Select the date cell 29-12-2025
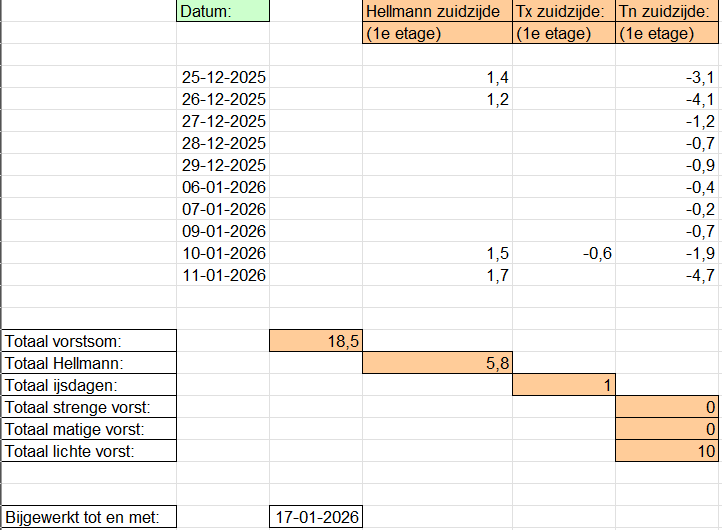Image resolution: width=722 pixels, height=530 pixels. click(x=223, y=165)
